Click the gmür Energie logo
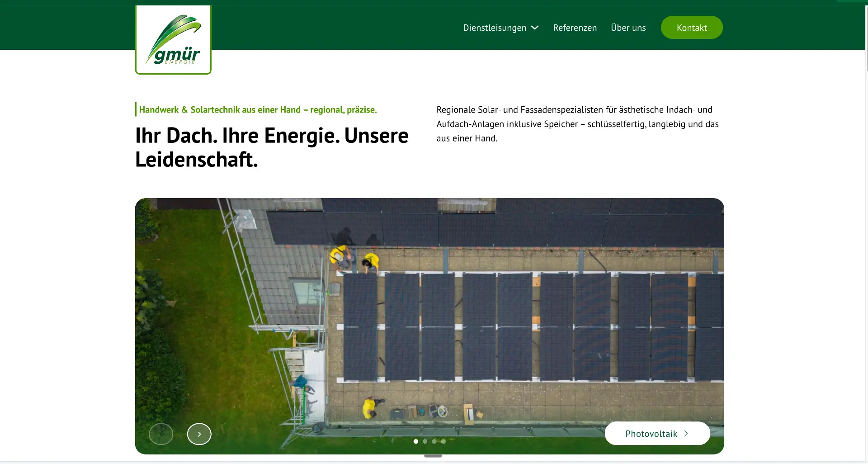This screenshot has height=464, width=868. coord(173,40)
